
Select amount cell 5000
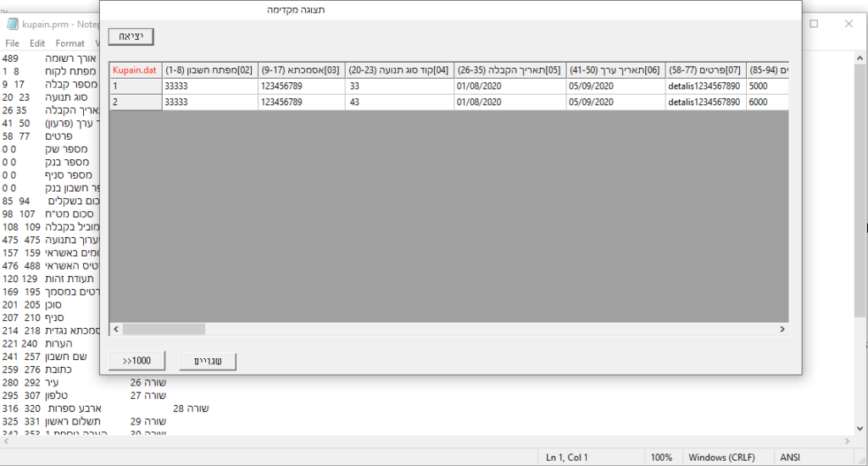(x=767, y=86)
